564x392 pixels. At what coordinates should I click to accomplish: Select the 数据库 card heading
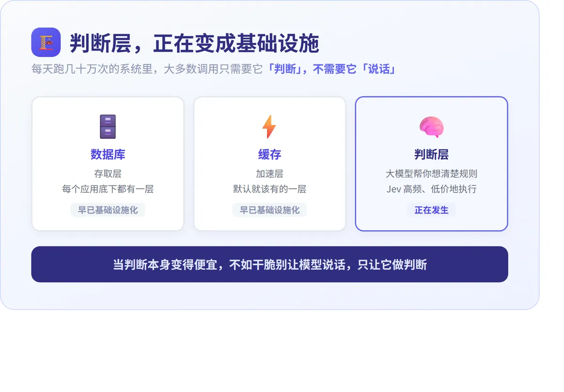click(x=108, y=154)
